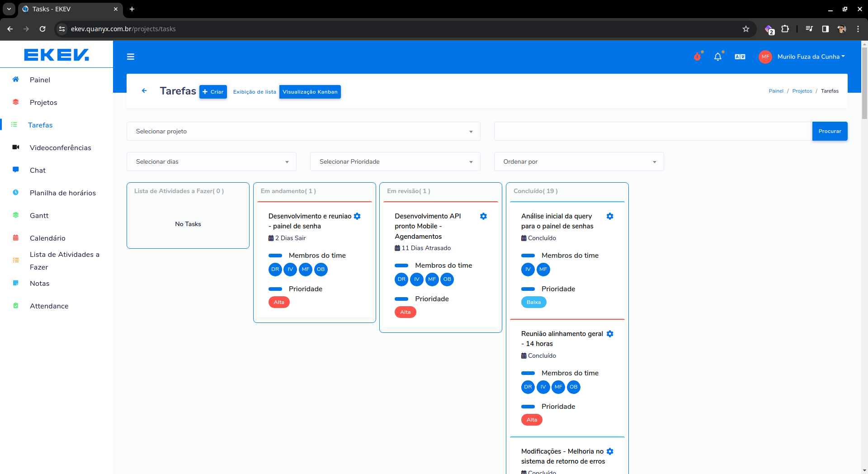This screenshot has width=868, height=474.
Task: Open gear settings on Desenvolvimento API card
Action: (483, 216)
